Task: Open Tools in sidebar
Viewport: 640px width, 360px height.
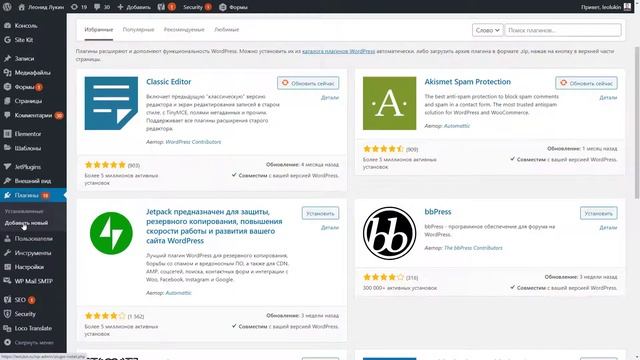Action: point(33,253)
